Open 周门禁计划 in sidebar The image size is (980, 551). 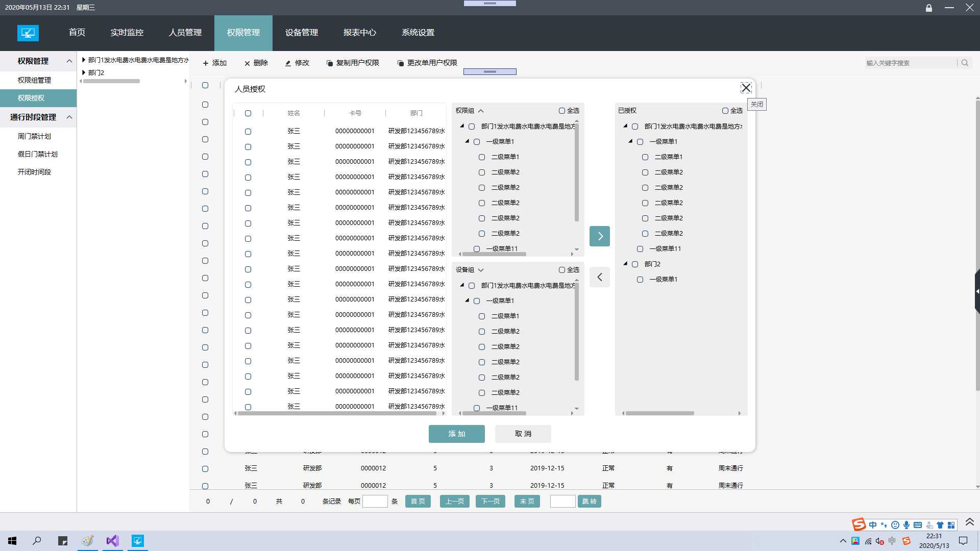[35, 136]
